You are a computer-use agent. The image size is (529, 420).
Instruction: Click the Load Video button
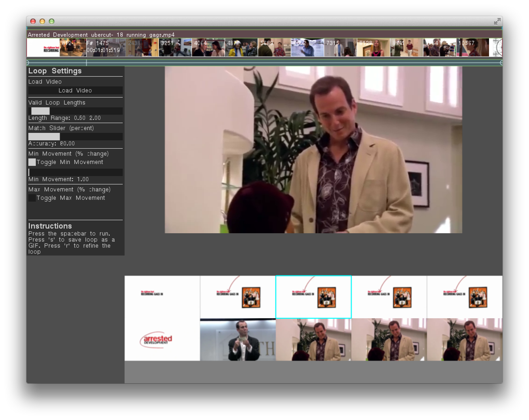pos(75,90)
